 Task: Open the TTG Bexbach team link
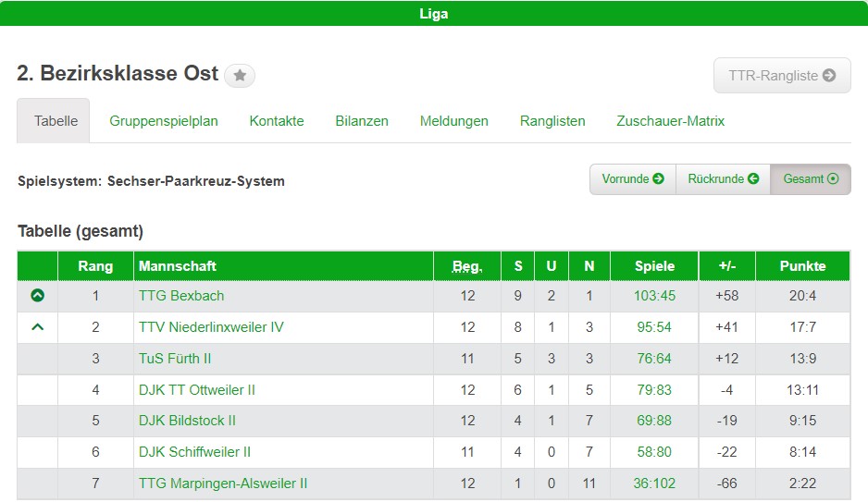(181, 296)
